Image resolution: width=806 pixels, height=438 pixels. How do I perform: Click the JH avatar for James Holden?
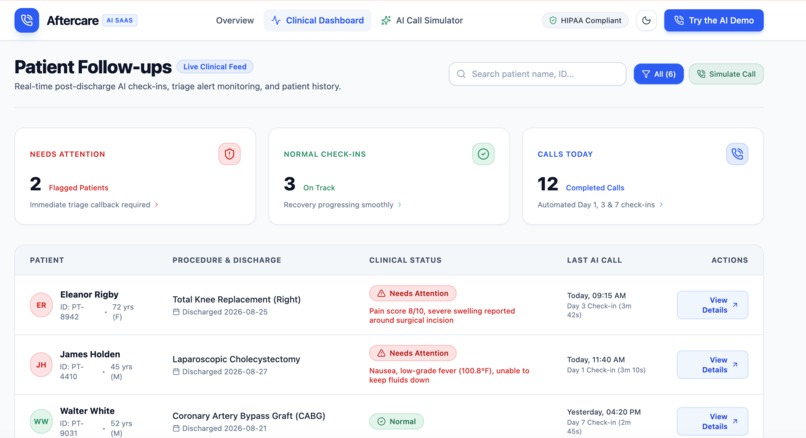tap(41, 364)
